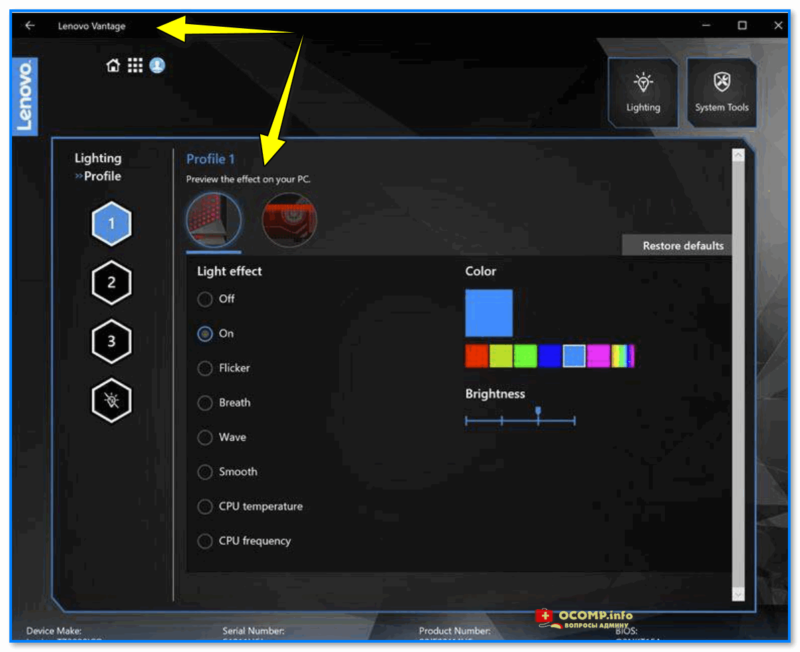
Task: Click the Brightness slider handle
Action: 538,412
